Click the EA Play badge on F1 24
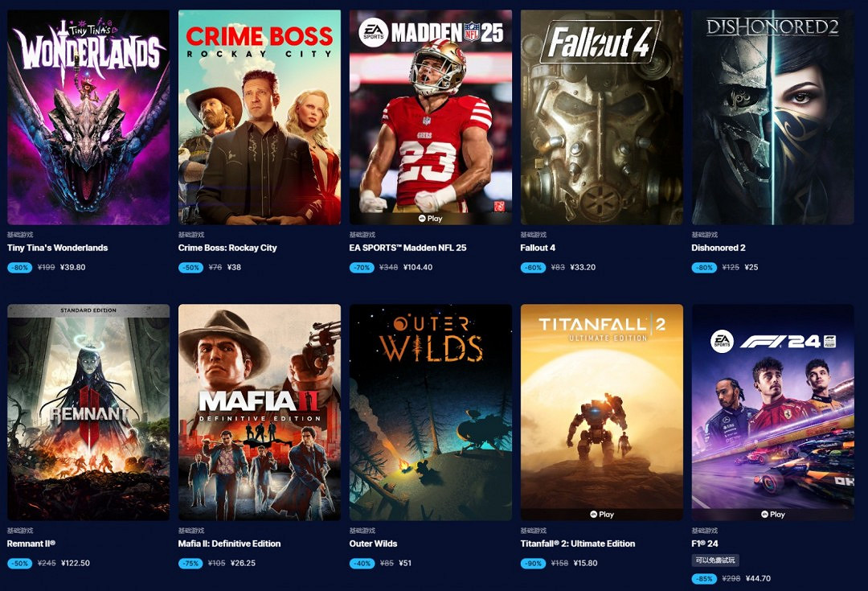This screenshot has width=868, height=591. pyautogui.click(x=773, y=515)
